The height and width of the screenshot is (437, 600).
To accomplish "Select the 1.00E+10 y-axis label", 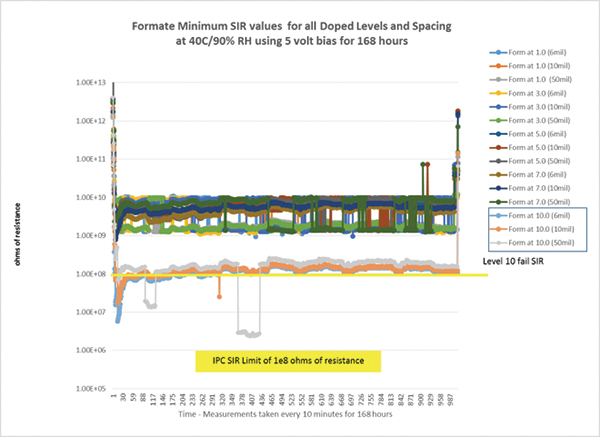I will click(91, 197).
